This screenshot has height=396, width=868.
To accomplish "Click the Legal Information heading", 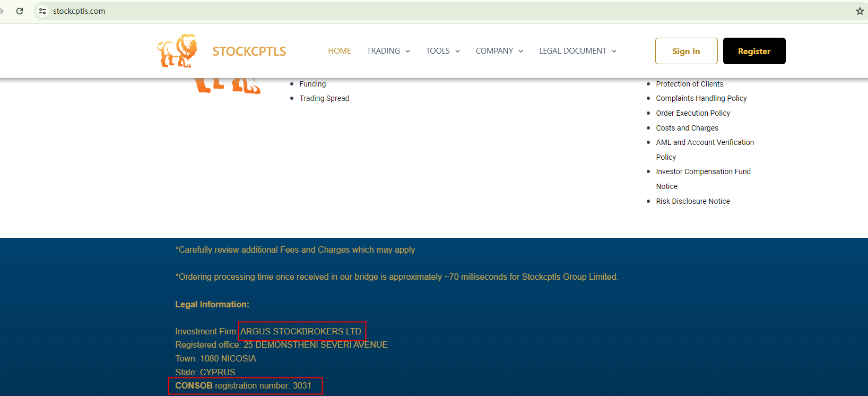I will coord(212,304).
